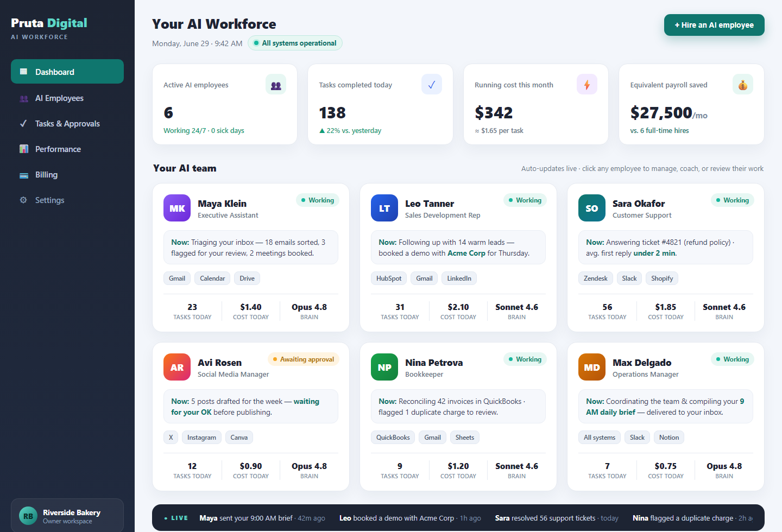Click 'Leo booked a demo' ticker item
Image resolution: width=782 pixels, height=532 pixels.
410,518
